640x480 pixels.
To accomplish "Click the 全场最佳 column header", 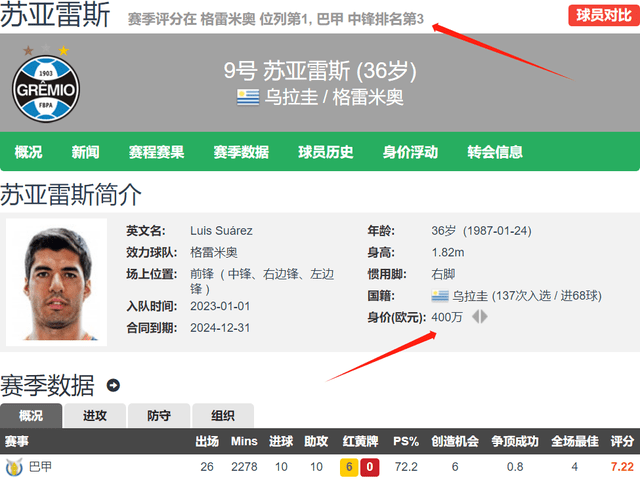I will 575,441.
